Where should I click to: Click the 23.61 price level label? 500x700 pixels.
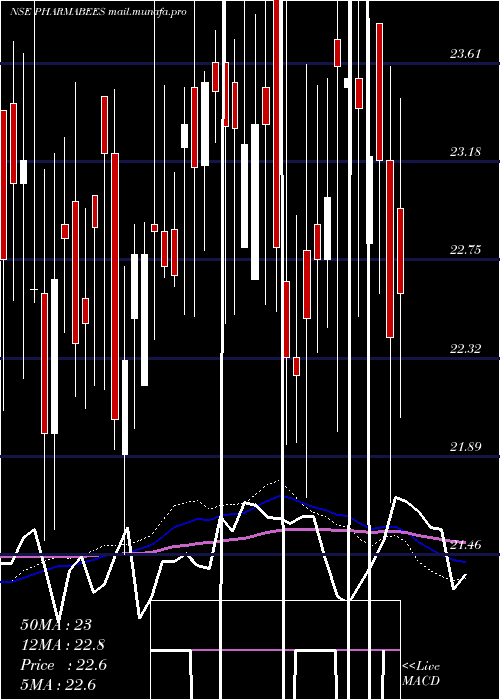(x=465, y=54)
